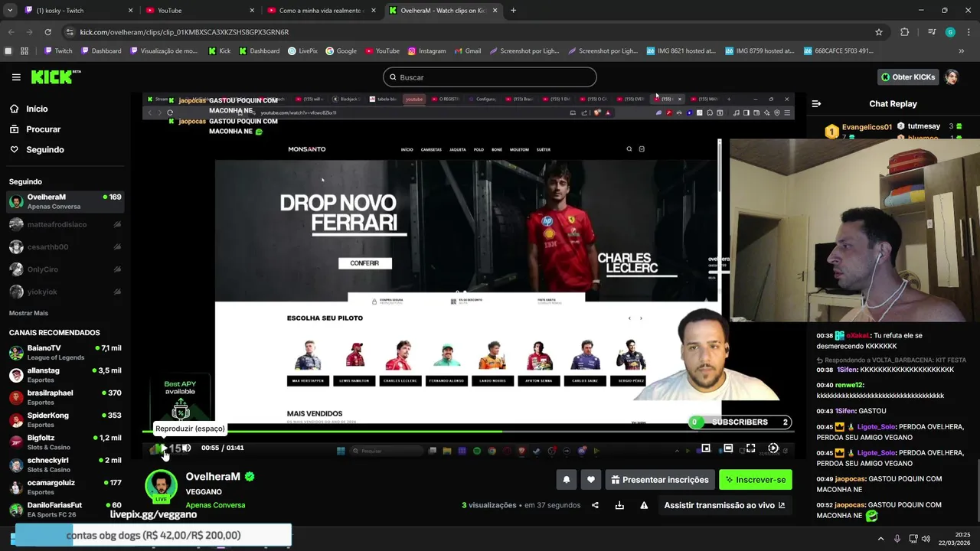
Task: Show the hidden bookmarks overflow chevron
Action: point(962,51)
